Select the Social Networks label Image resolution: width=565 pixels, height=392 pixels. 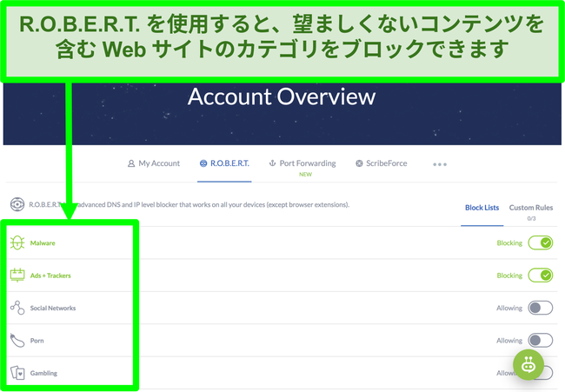click(x=53, y=308)
